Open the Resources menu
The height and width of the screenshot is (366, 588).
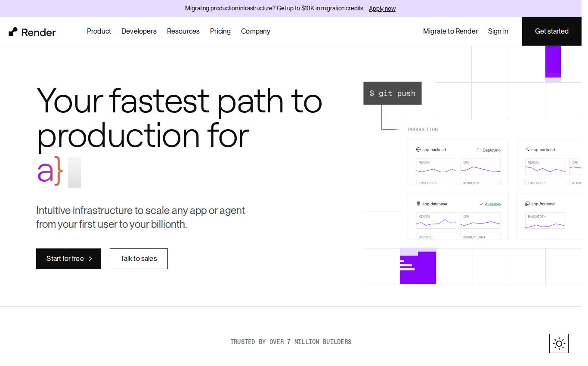(183, 31)
